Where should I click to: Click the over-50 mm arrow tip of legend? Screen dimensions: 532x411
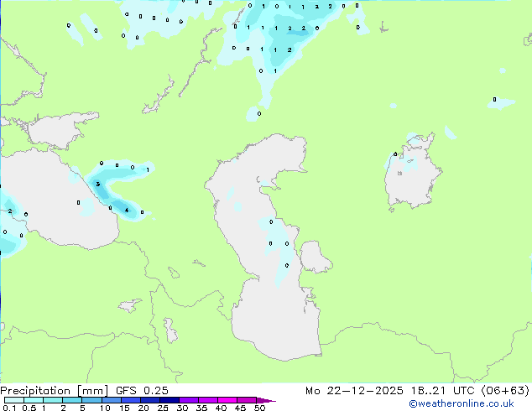tap(266, 400)
